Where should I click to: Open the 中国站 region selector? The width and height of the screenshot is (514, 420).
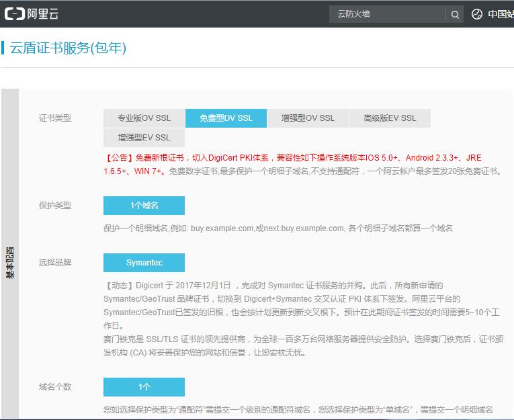(501, 14)
